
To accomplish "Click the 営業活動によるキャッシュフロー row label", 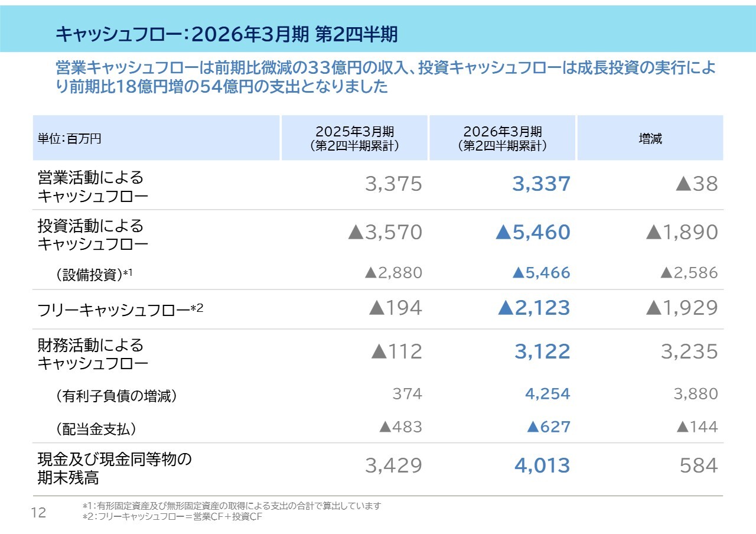I will tap(93, 187).
